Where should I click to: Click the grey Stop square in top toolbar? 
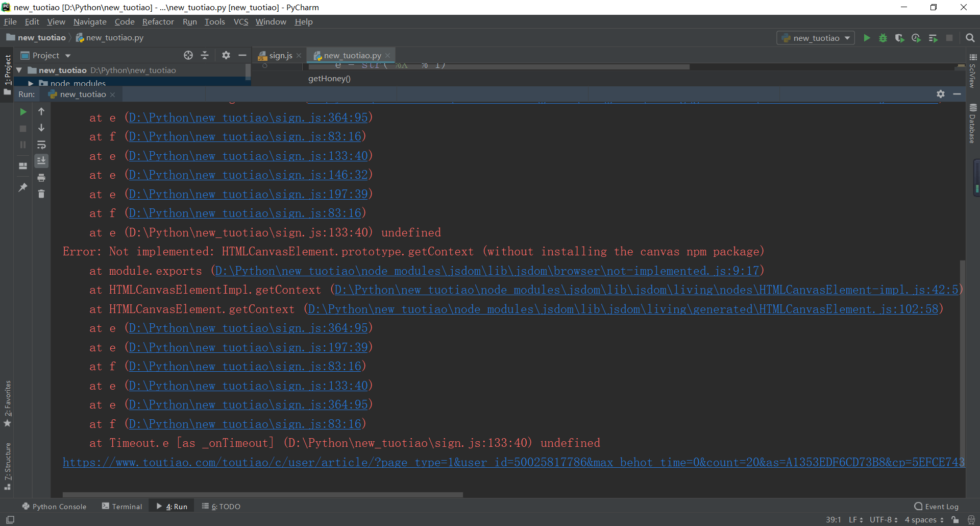949,38
